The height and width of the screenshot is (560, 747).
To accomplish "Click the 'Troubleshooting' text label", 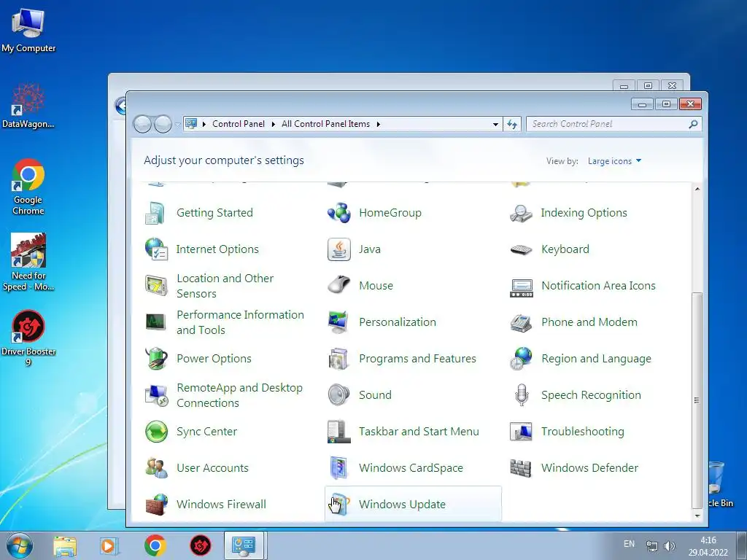I will pyautogui.click(x=582, y=432).
